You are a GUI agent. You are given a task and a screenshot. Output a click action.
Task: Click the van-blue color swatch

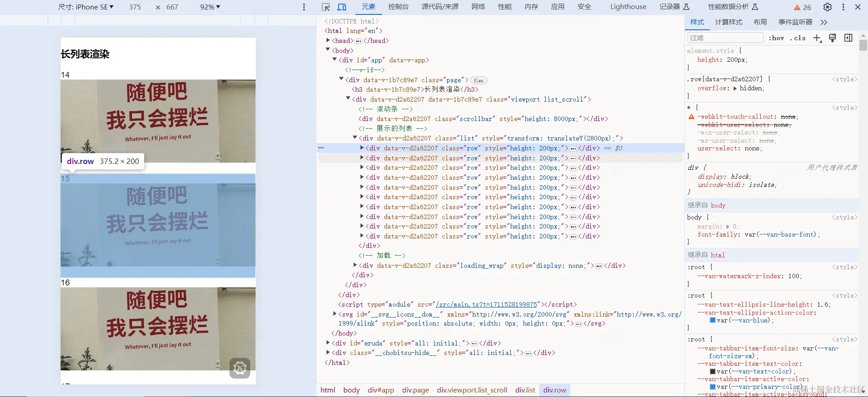click(x=712, y=320)
